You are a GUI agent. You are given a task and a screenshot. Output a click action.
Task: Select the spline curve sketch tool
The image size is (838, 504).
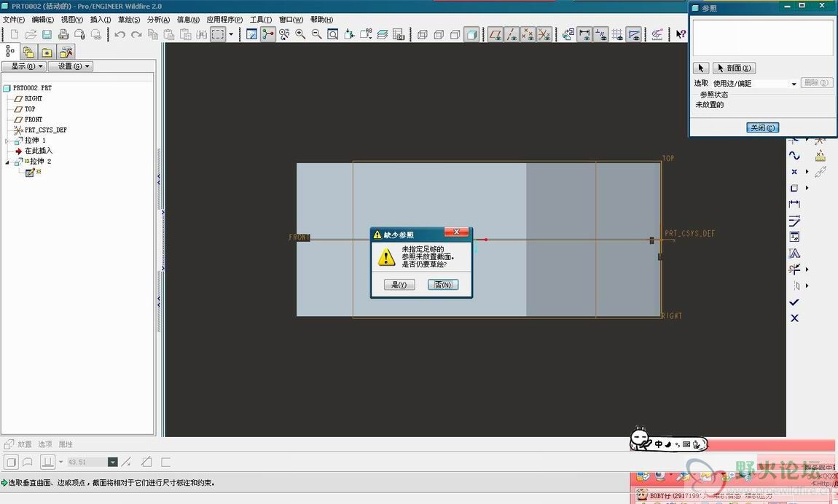(x=794, y=155)
